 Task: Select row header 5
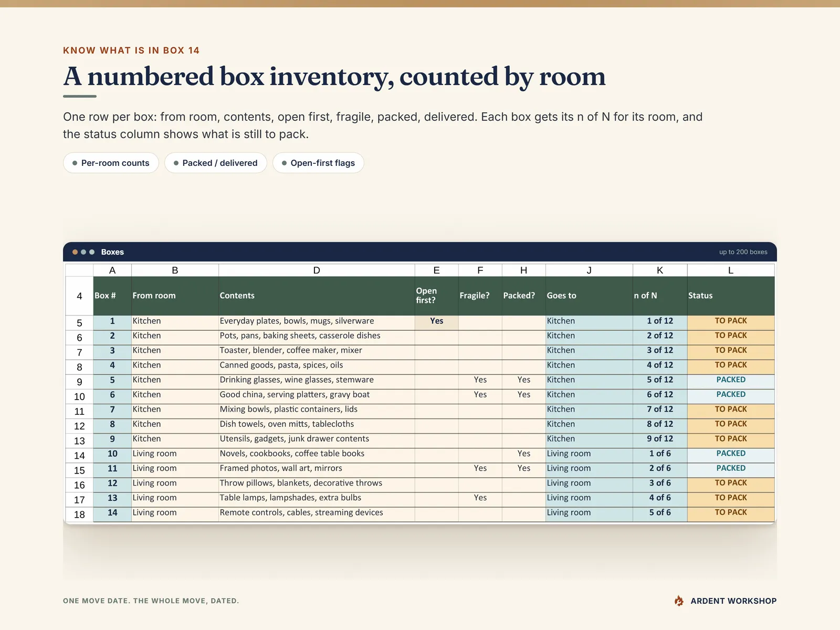79,323
